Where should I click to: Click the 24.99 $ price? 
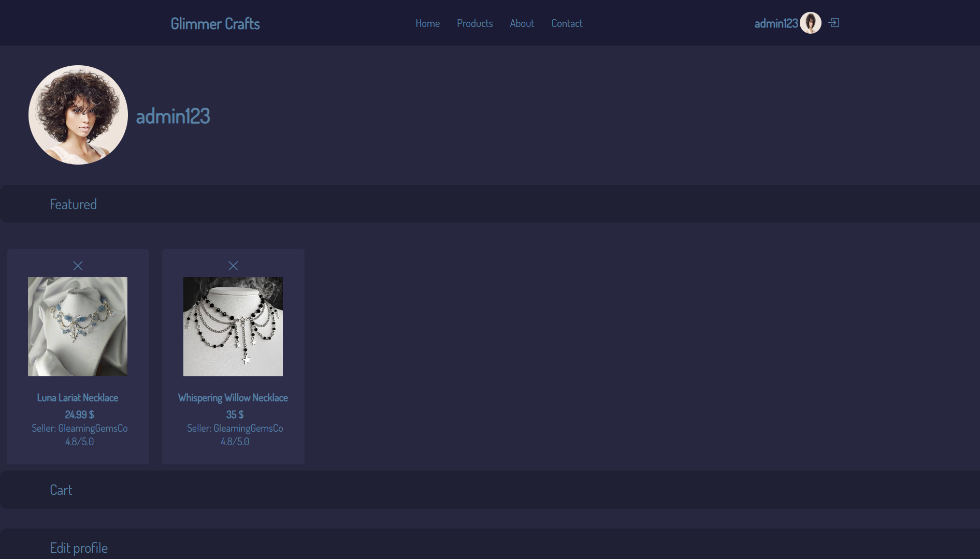79,415
